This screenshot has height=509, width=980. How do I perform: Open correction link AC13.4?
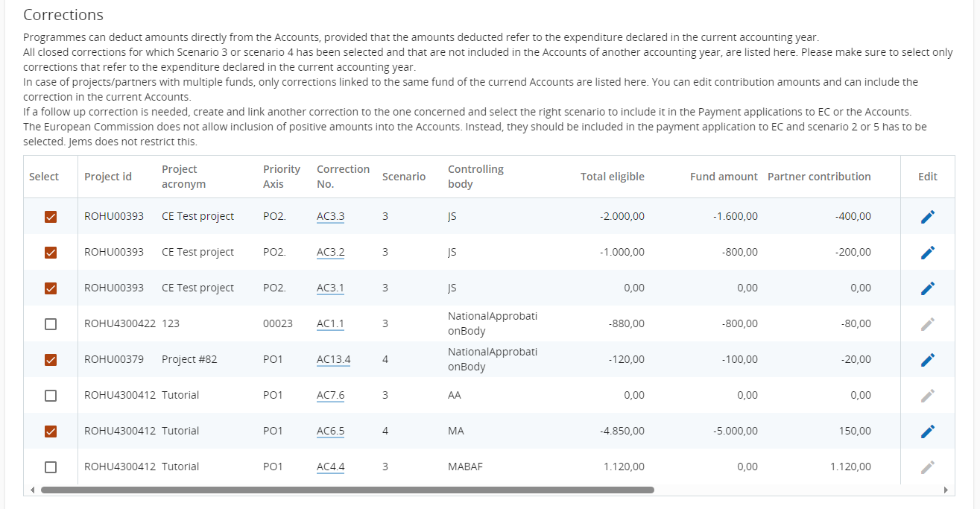tap(333, 359)
